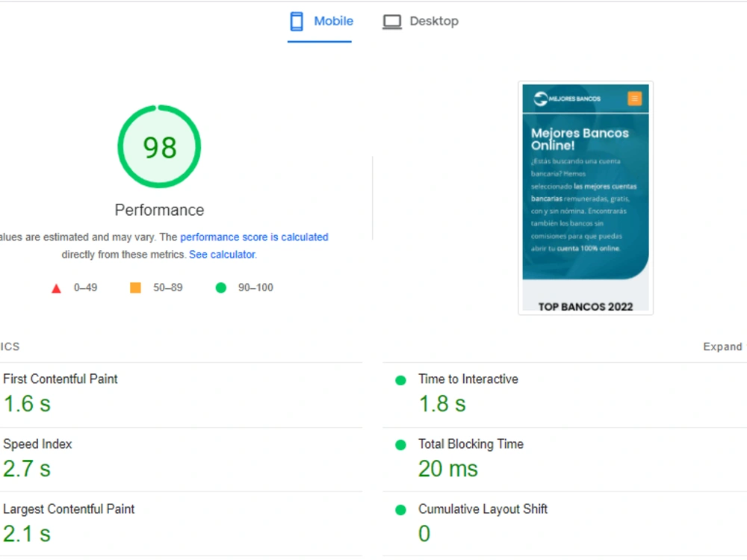The width and height of the screenshot is (747, 560).
Task: Click the green circle 90–100 legend icon
Action: (x=220, y=287)
